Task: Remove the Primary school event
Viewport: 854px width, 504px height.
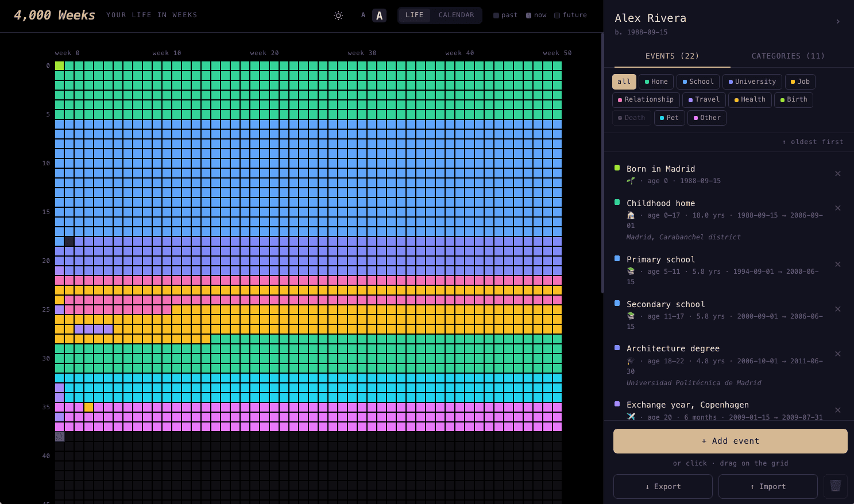Action: 837,265
